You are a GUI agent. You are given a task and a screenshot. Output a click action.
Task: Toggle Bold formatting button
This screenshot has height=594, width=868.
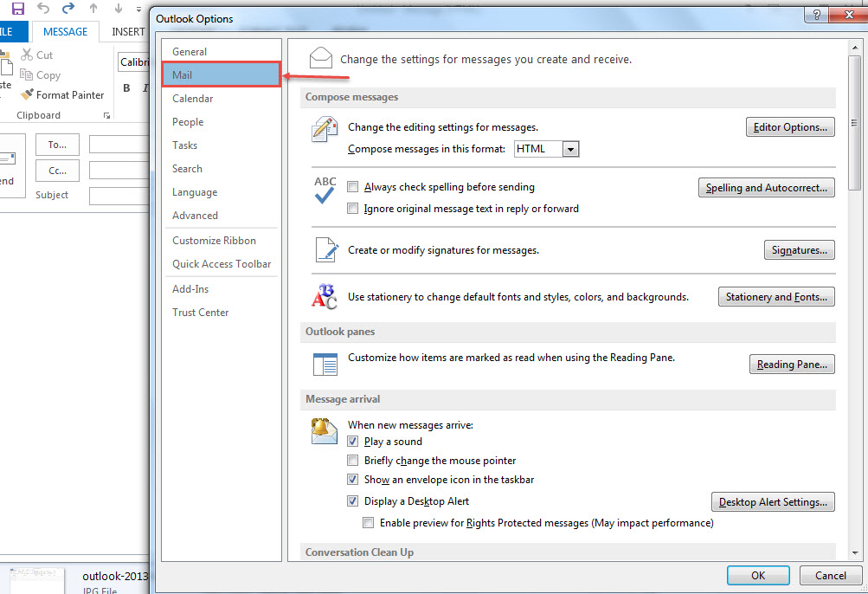[x=126, y=87]
